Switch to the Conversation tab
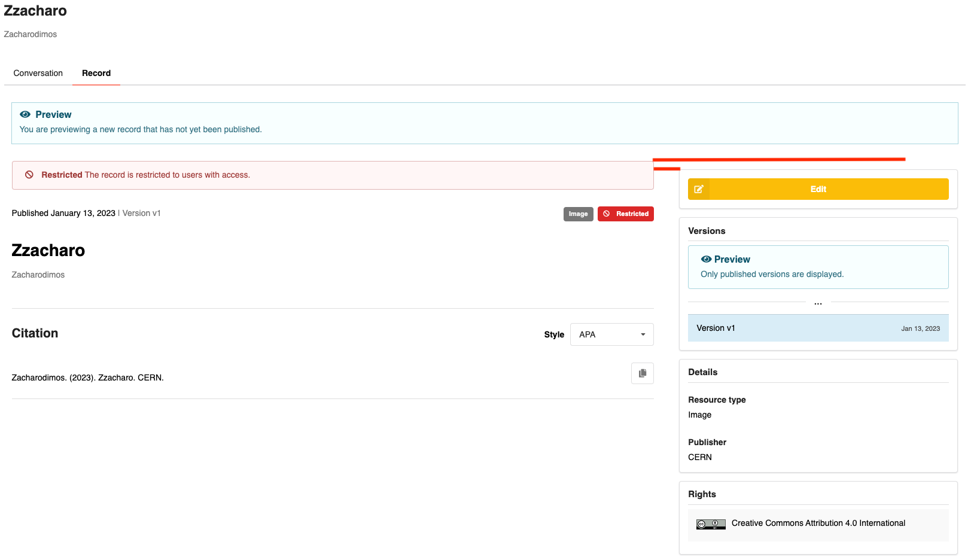The image size is (974, 560). [38, 73]
